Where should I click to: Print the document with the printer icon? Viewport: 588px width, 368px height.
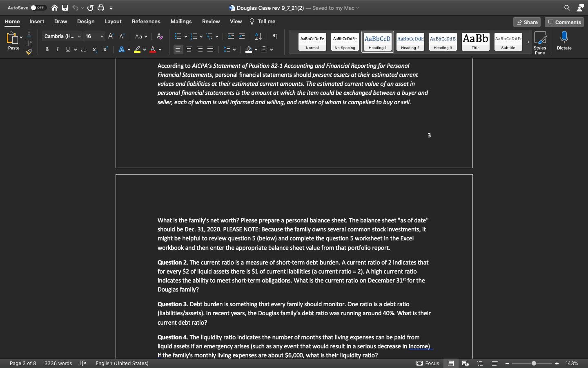(x=101, y=8)
